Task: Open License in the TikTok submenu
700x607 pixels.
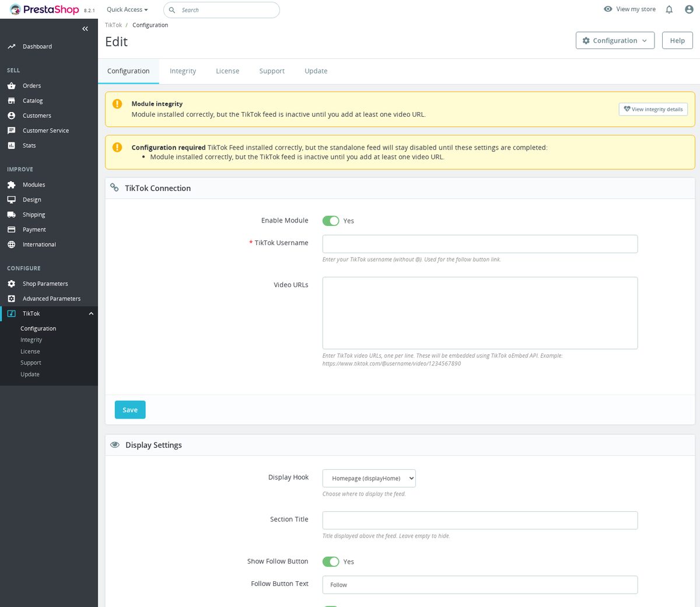Action: coord(30,351)
